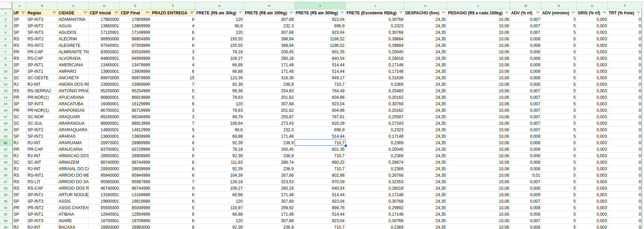Click the fill handle of selected cell I21
Image resolution: width=644 pixels, height=229 pixels.
point(346,146)
